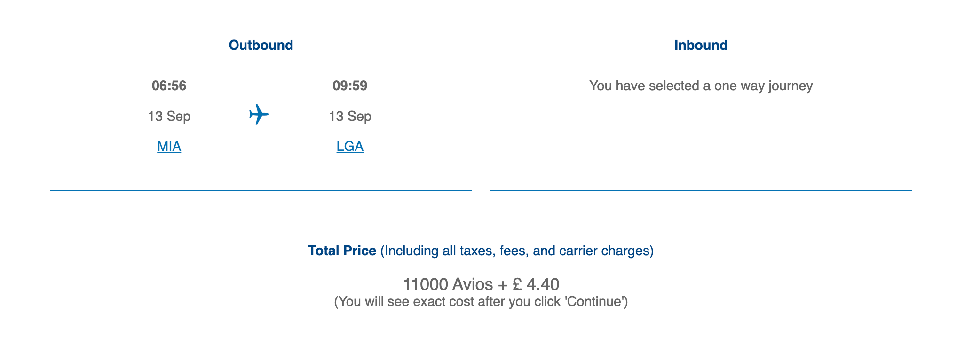Click the plus sign in the price line
Viewport: 980px width, 345px height.
point(503,284)
